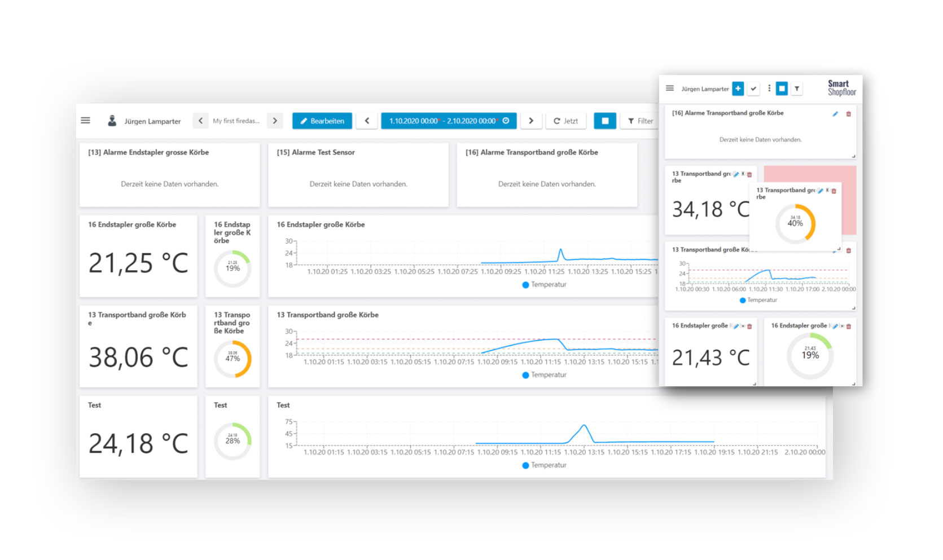
Task: Edit the floating 40% gauge widget
Action: click(x=821, y=191)
